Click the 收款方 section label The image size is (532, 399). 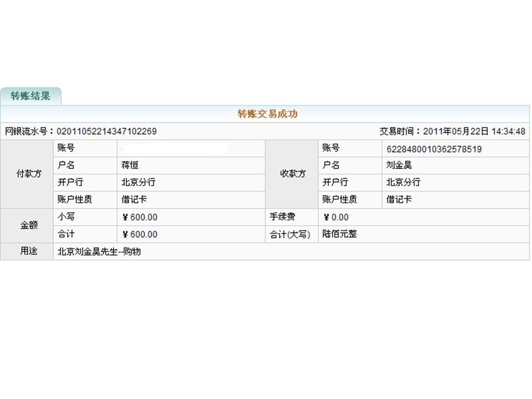[x=293, y=173]
